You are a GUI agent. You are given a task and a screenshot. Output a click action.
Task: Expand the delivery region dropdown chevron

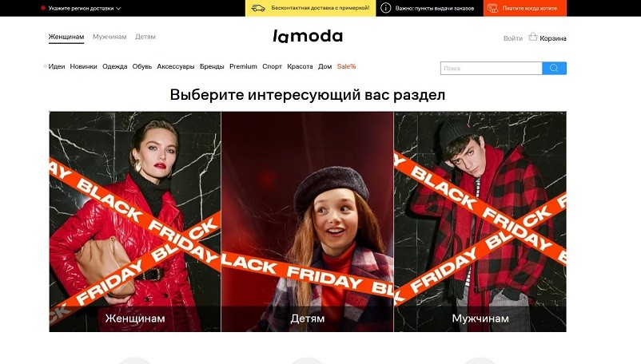(x=118, y=8)
